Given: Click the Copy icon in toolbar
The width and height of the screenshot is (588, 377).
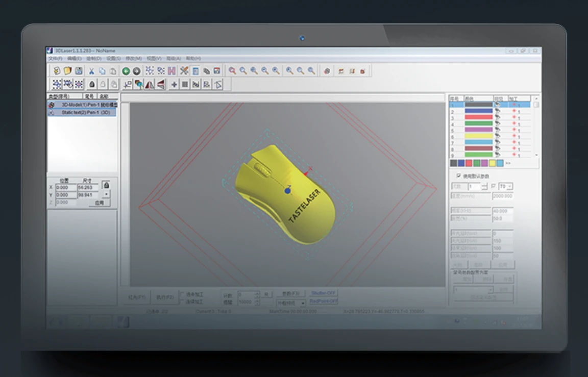Looking at the screenshot, I should point(102,71).
